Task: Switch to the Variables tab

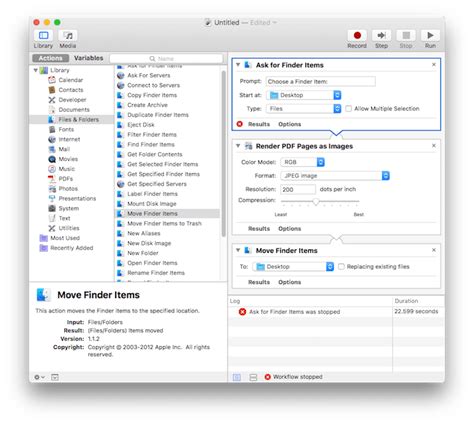Action: point(89,58)
